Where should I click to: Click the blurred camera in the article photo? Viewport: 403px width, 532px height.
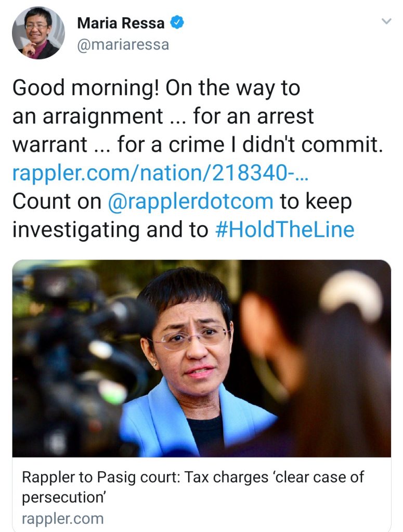pyautogui.click(x=76, y=360)
